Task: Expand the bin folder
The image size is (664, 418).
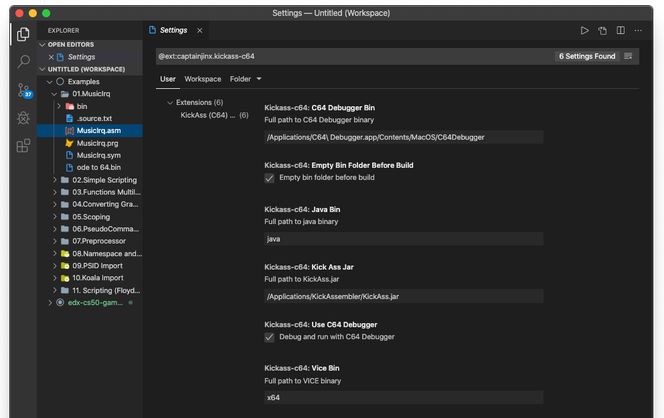Action: 59,106
